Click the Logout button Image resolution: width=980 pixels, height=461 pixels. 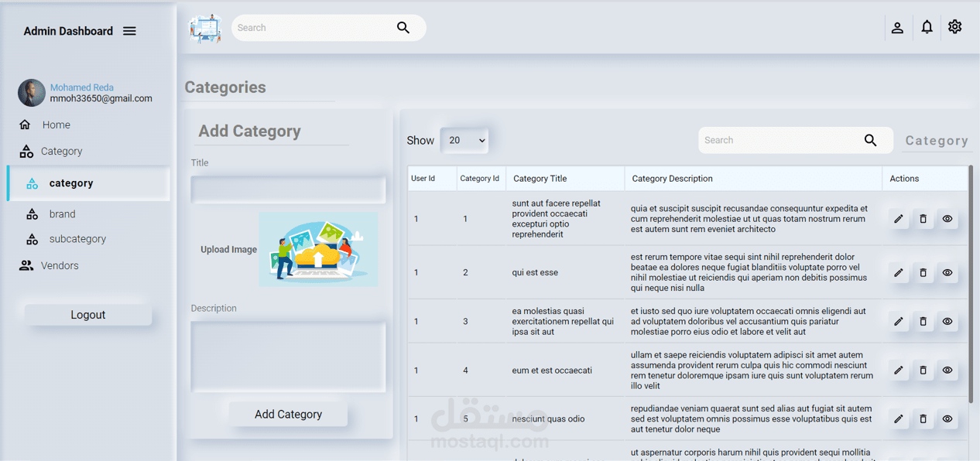pos(87,314)
